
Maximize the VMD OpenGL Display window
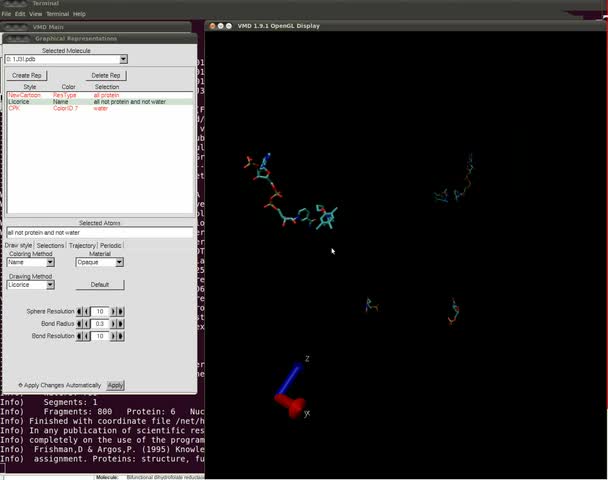point(229,26)
